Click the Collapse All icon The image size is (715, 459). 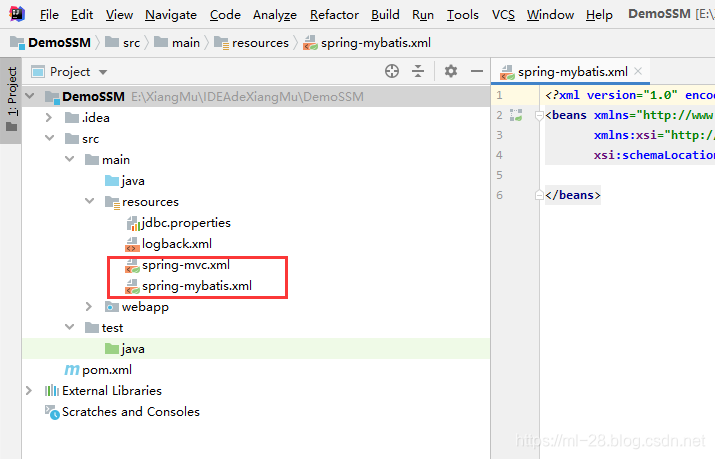418,71
